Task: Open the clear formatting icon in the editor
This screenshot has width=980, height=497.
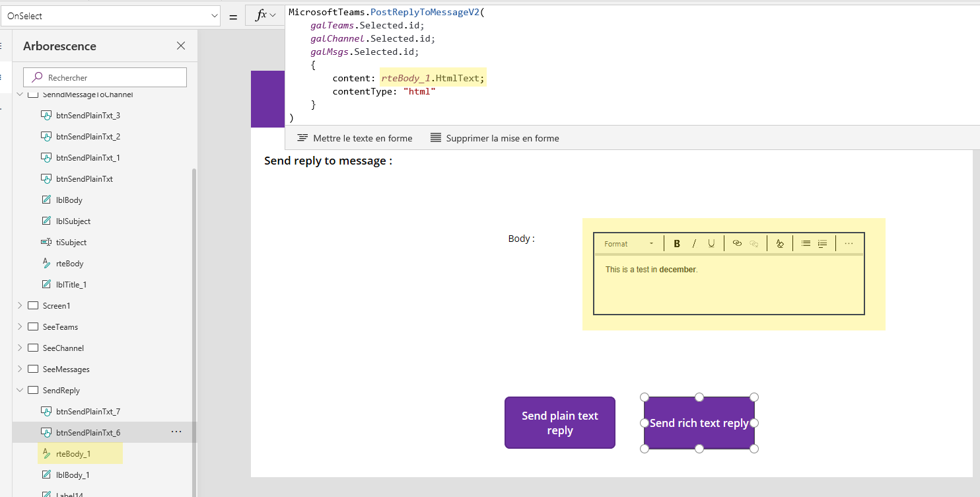Action: tap(779, 243)
